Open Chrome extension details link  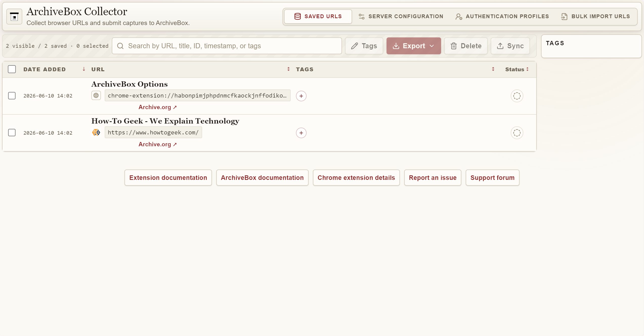(356, 178)
